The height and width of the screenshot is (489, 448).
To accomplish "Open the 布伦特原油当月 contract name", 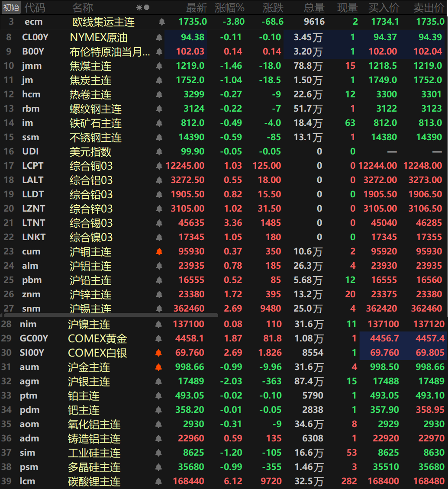I will (x=110, y=52).
